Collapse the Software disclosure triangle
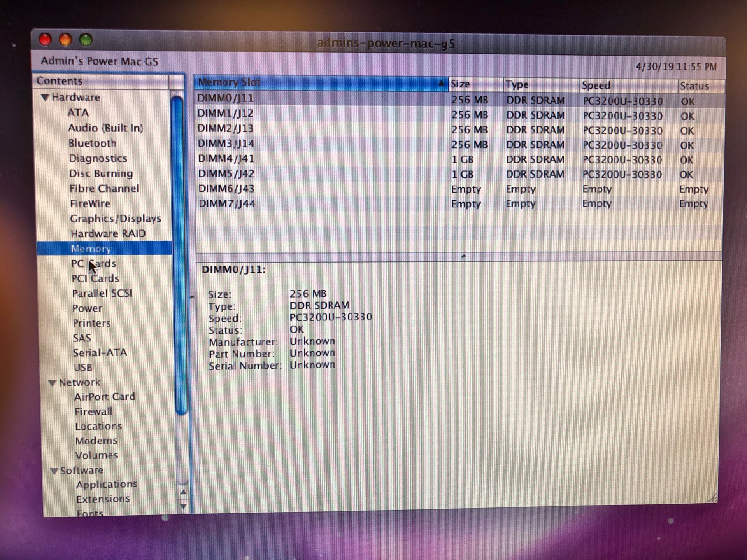Screen dimensions: 747x560 [x=54, y=471]
